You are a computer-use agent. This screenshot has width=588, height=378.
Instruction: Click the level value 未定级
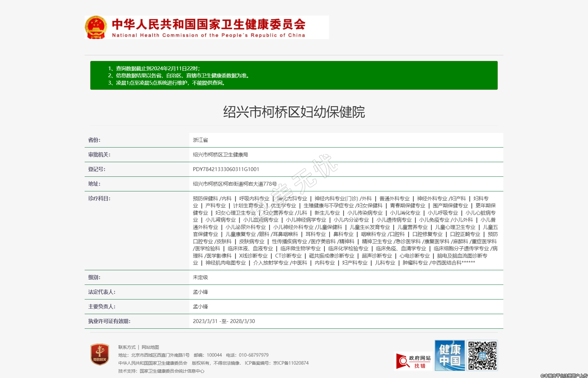pos(200,277)
